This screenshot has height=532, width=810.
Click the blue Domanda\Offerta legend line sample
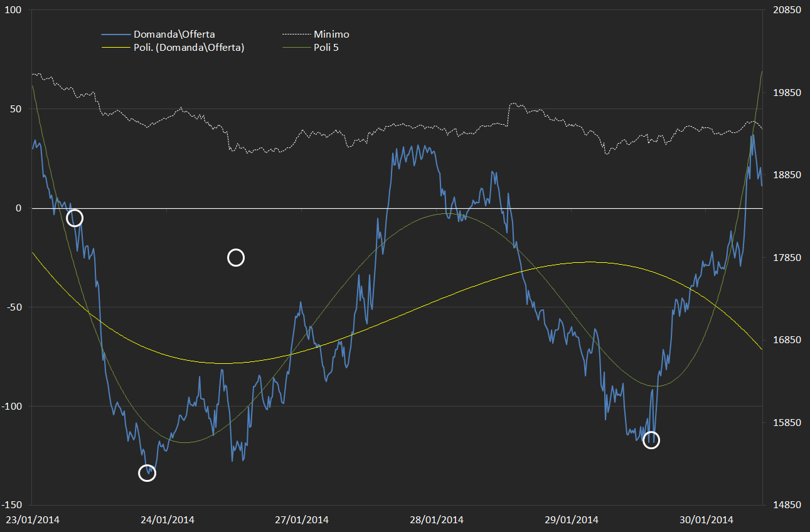116,35
